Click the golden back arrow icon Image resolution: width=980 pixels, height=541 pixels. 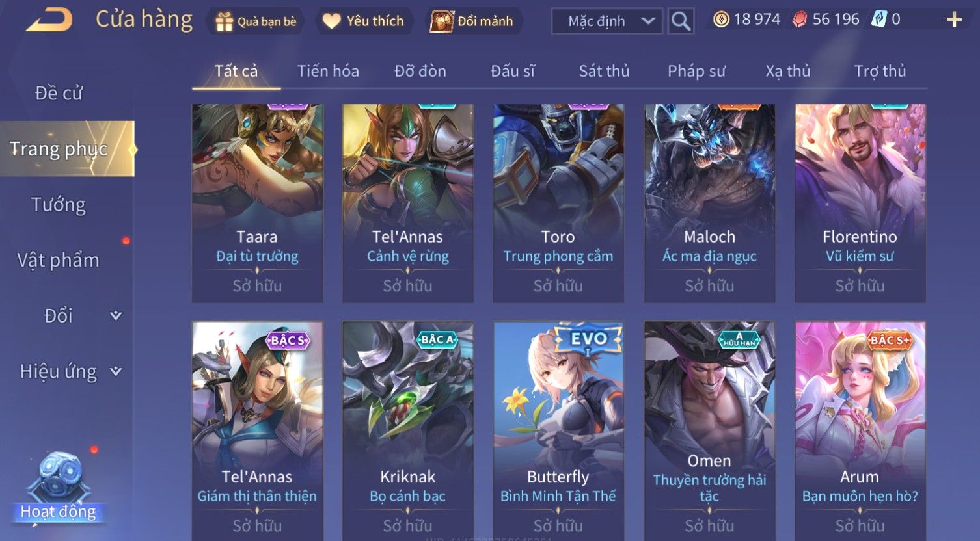[x=49, y=20]
